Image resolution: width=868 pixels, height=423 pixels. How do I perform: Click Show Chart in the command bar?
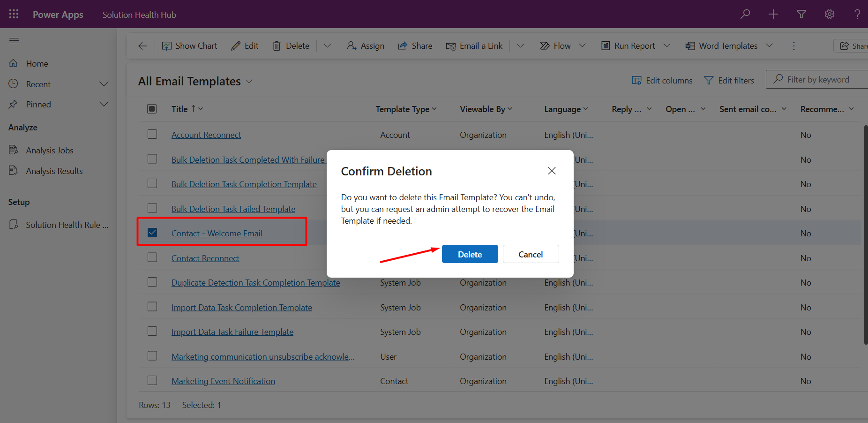click(x=189, y=46)
